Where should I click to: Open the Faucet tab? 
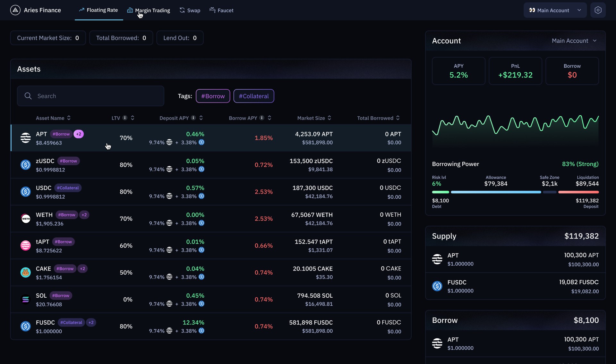pos(221,10)
